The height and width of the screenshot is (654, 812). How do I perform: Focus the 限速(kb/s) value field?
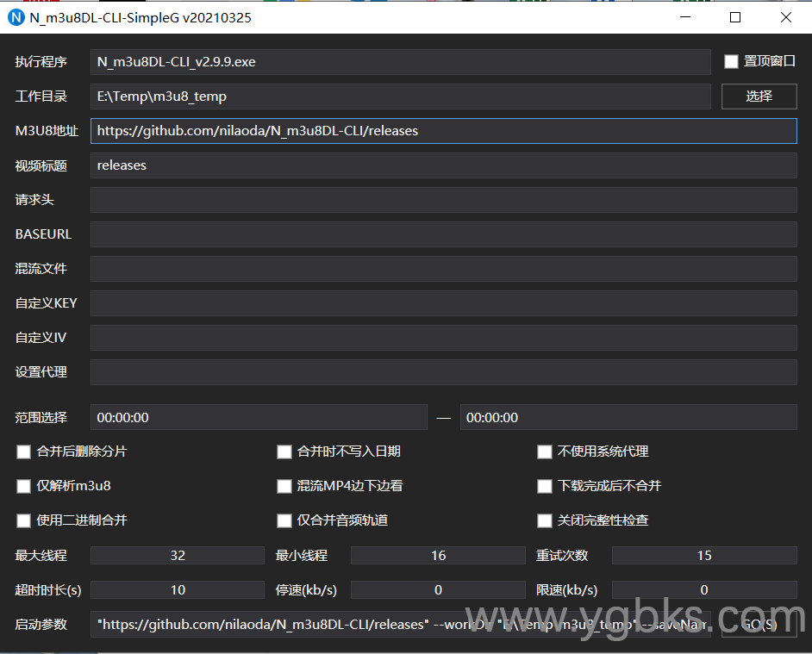[704, 589]
